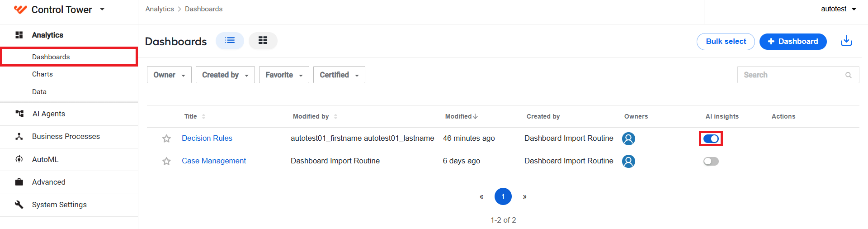Click the Analytics breadcrumb link
Image resolution: width=868 pixels, height=229 pixels.
(x=160, y=9)
